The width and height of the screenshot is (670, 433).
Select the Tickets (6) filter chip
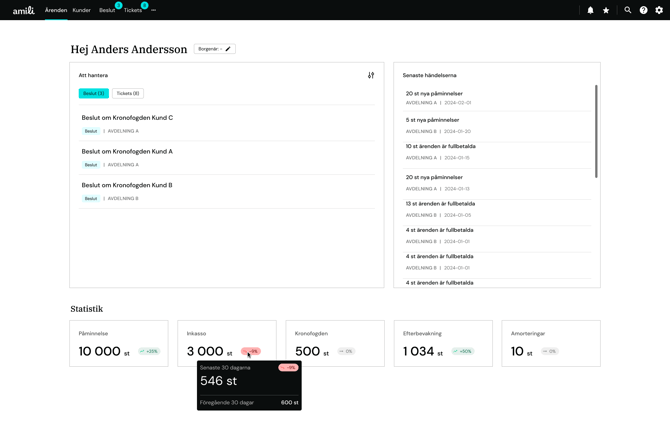coord(128,93)
